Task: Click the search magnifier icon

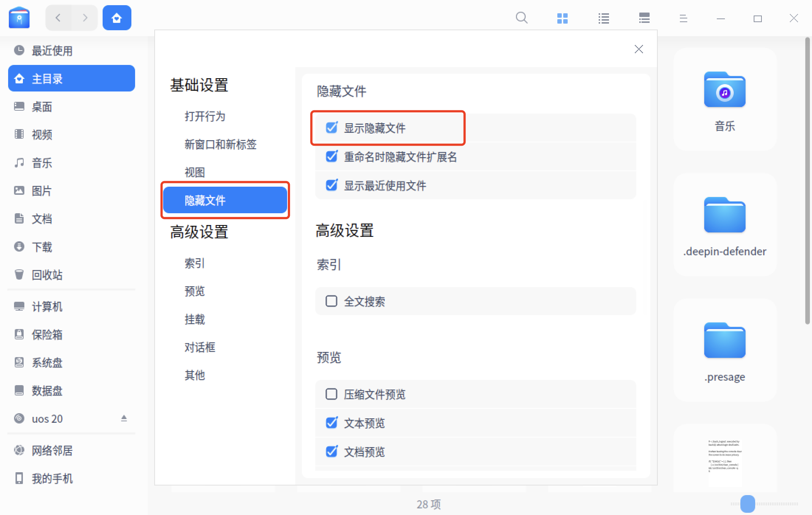Action: (x=522, y=18)
